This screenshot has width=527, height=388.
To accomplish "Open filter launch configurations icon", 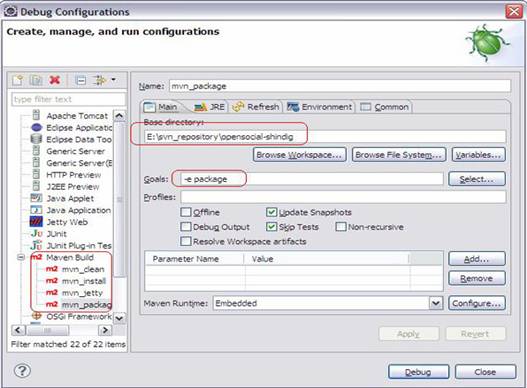I will coord(100,80).
